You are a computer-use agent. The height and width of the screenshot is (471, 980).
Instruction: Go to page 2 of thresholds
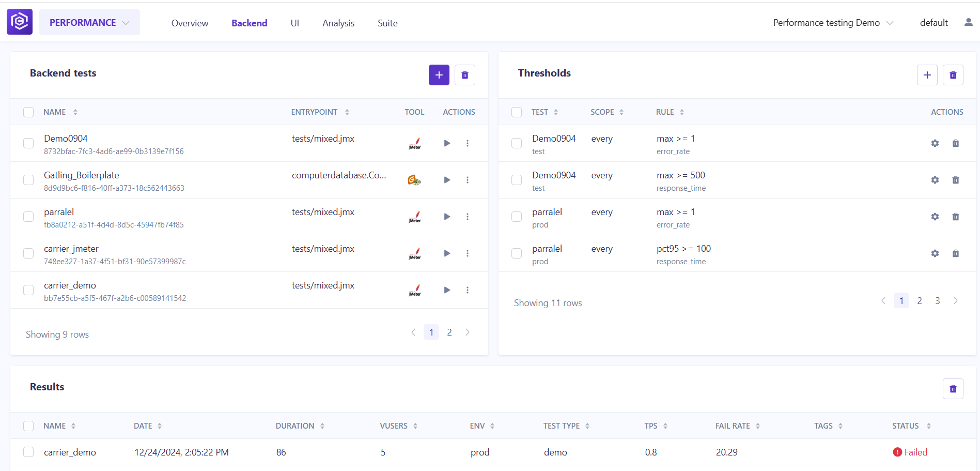coord(920,301)
